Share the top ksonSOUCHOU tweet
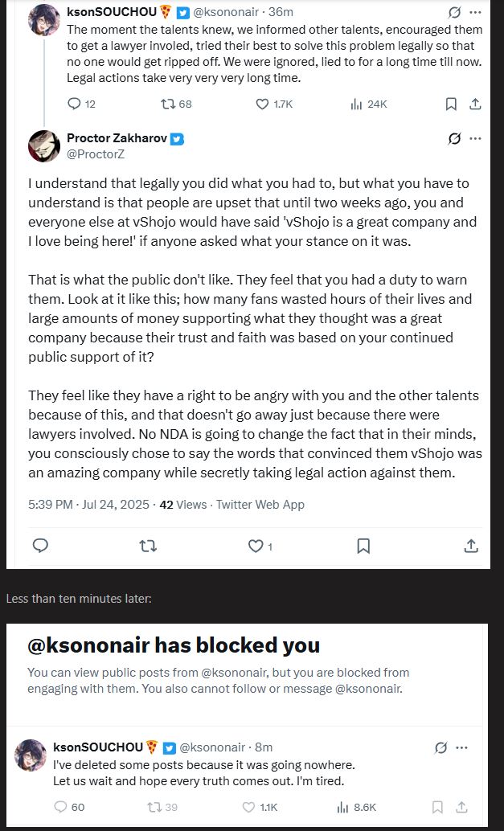 [475, 104]
